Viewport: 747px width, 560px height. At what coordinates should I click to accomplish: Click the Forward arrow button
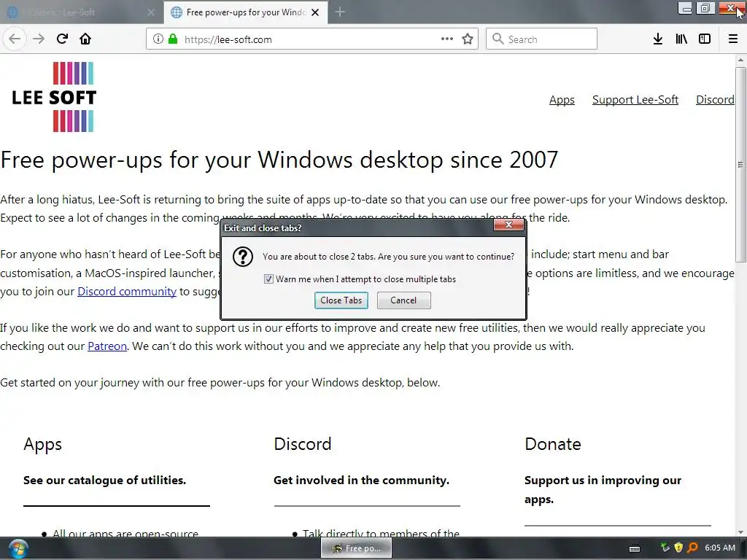click(39, 39)
